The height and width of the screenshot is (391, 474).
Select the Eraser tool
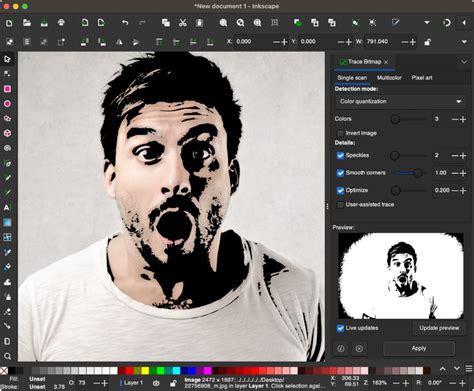pyautogui.click(x=7, y=312)
